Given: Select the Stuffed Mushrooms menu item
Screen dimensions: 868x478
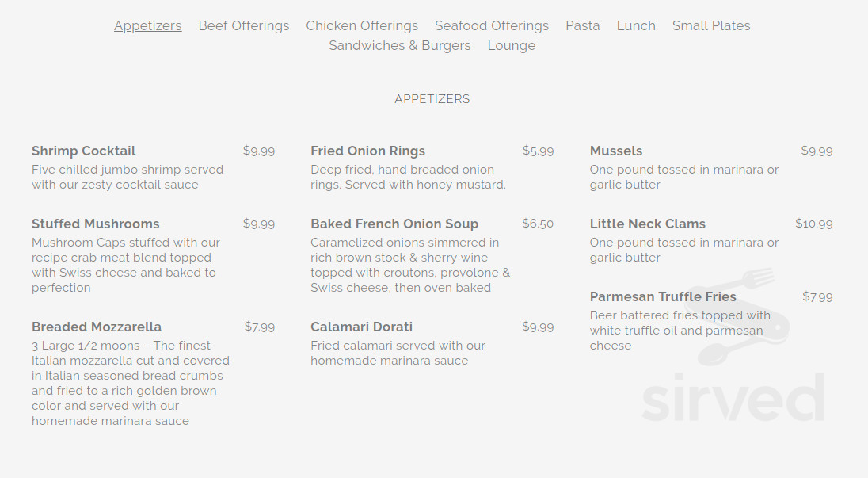Looking at the screenshot, I should tap(96, 224).
